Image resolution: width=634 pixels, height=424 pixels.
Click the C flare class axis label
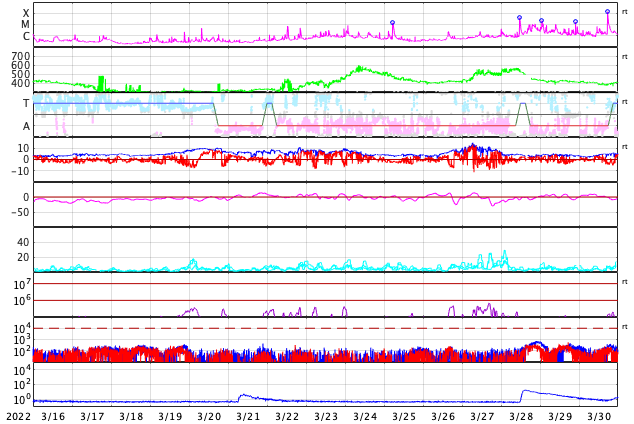click(x=26, y=36)
